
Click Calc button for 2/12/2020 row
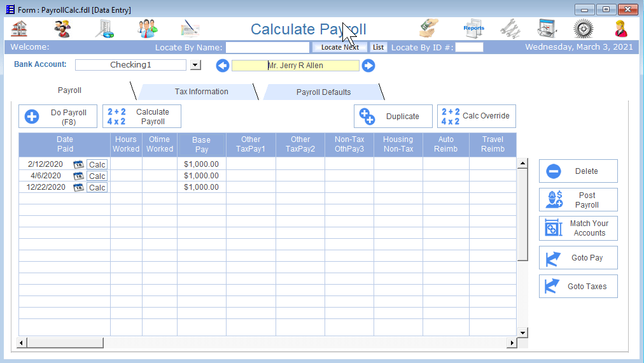(97, 164)
